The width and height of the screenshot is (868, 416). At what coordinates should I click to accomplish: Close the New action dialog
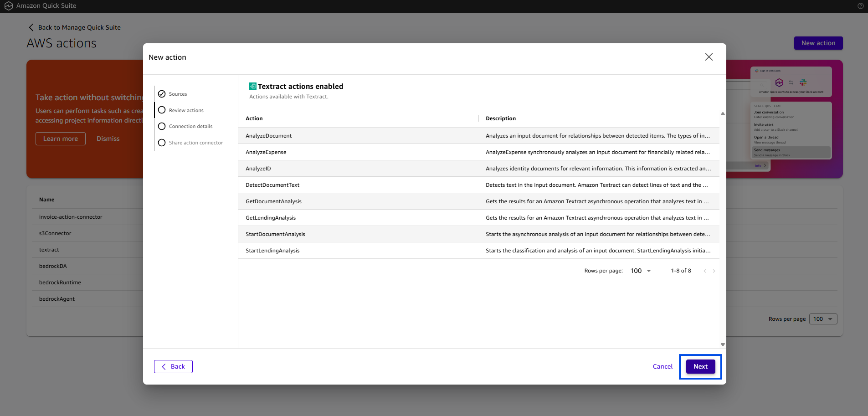pyautogui.click(x=709, y=57)
